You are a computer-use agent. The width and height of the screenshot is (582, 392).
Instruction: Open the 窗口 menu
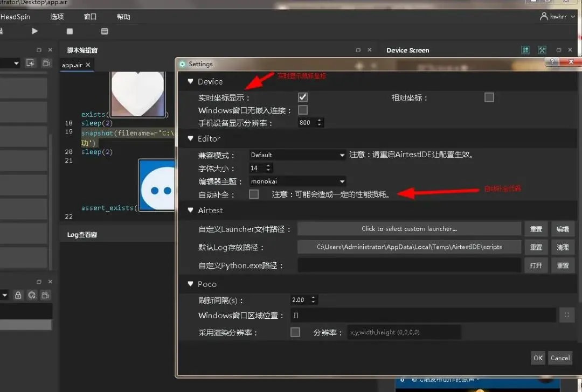(90, 17)
